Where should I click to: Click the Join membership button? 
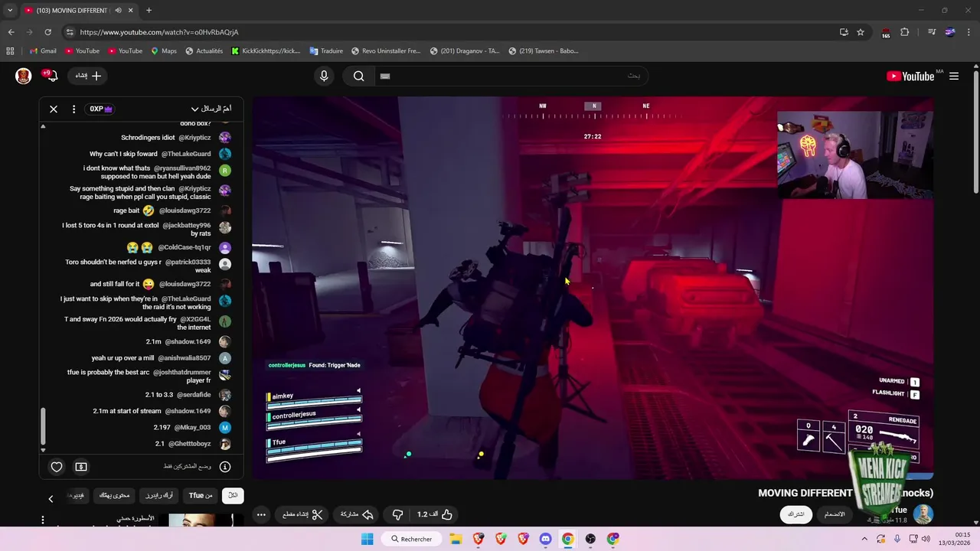point(835,514)
